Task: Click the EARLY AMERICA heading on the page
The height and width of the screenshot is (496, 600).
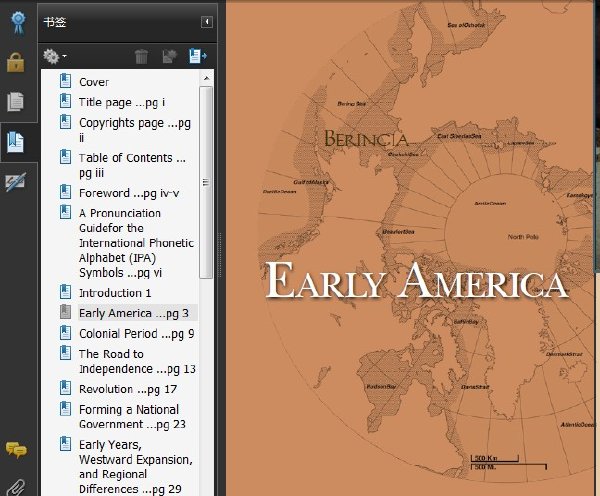Action: (416, 281)
